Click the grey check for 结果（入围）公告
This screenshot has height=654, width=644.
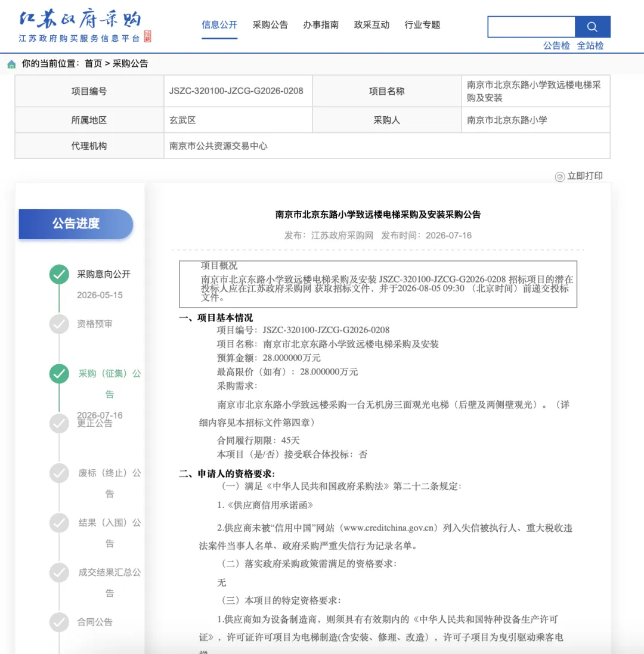point(59,523)
